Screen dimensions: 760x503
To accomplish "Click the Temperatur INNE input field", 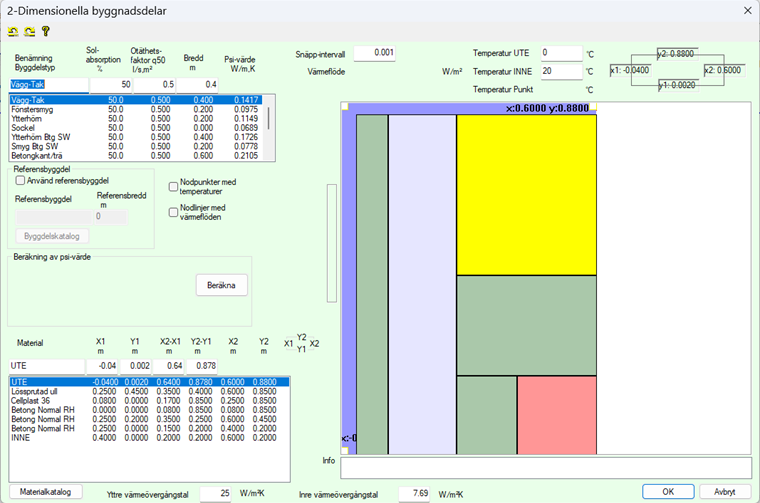I will (560, 71).
